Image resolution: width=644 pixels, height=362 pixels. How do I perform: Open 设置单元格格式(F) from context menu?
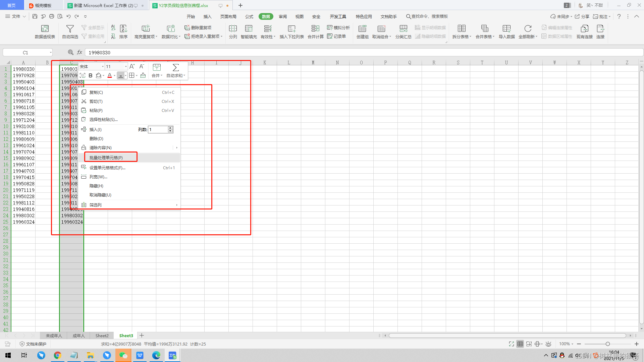[x=129, y=168]
